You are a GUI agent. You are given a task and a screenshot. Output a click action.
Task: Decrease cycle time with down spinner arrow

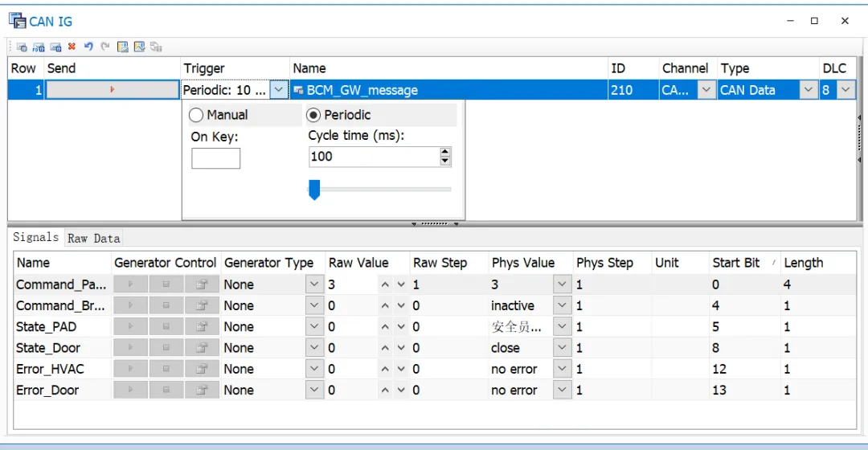(x=445, y=161)
